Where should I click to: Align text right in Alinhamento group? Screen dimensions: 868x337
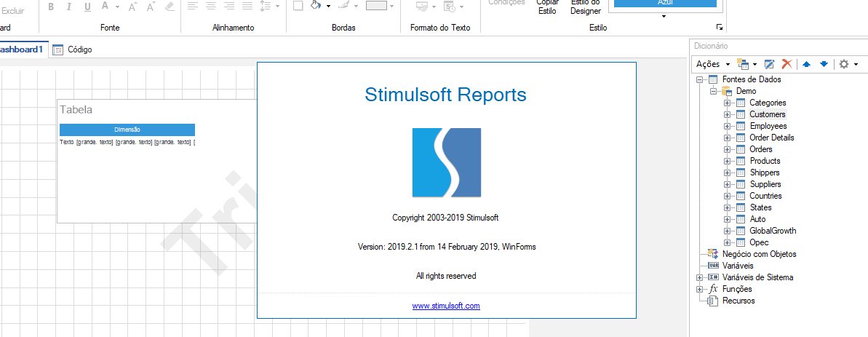click(229, 6)
